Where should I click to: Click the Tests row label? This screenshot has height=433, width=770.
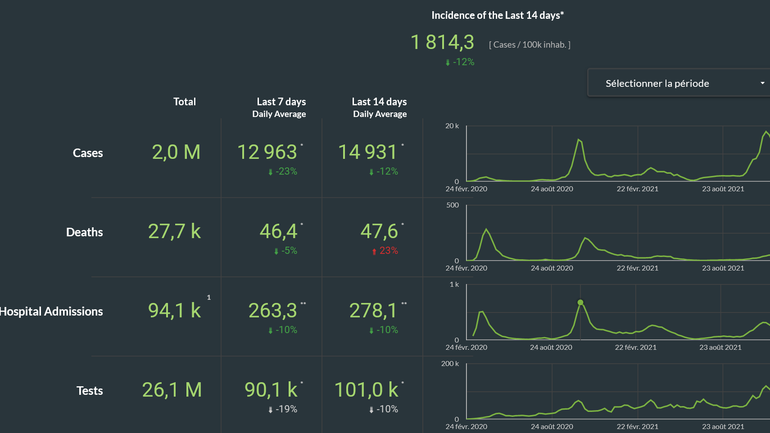89,391
